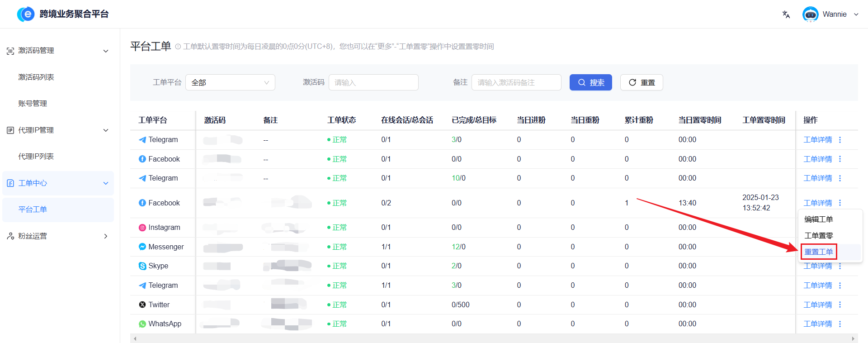Click the platform logo at top left
This screenshot has height=343, width=868.
pos(26,14)
